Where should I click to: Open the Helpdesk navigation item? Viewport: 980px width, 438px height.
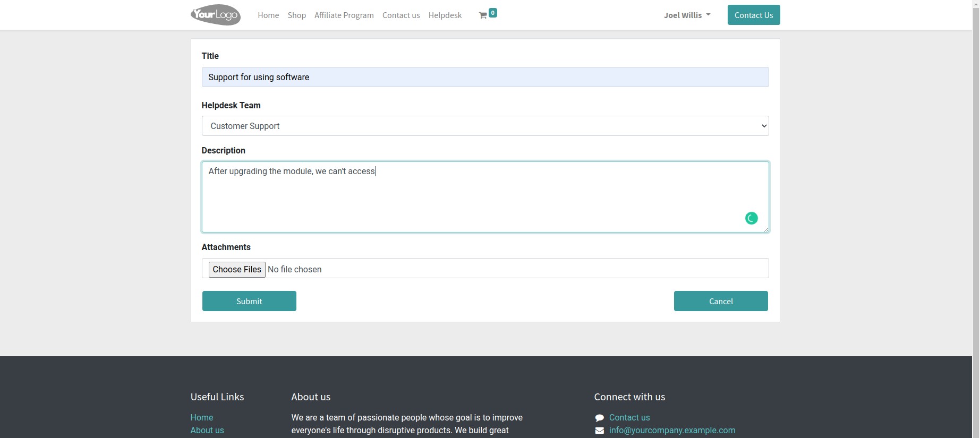(x=445, y=15)
